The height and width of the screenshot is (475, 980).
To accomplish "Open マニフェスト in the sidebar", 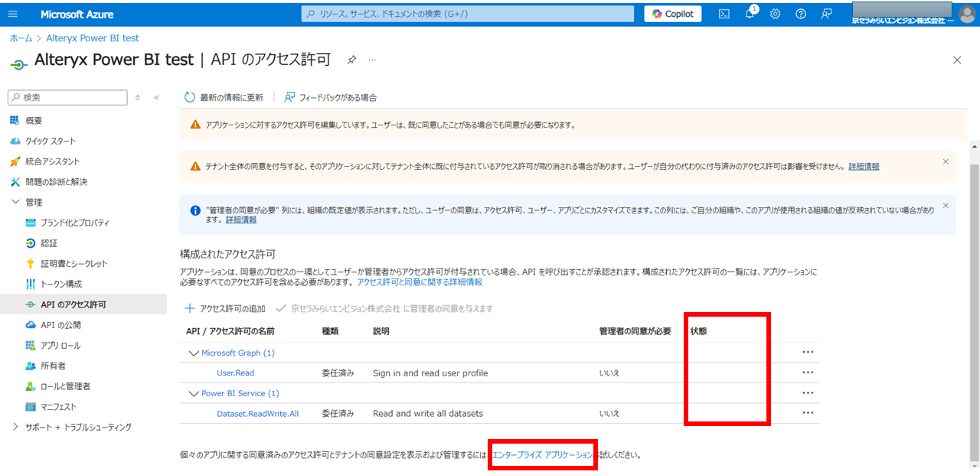I will [x=58, y=407].
